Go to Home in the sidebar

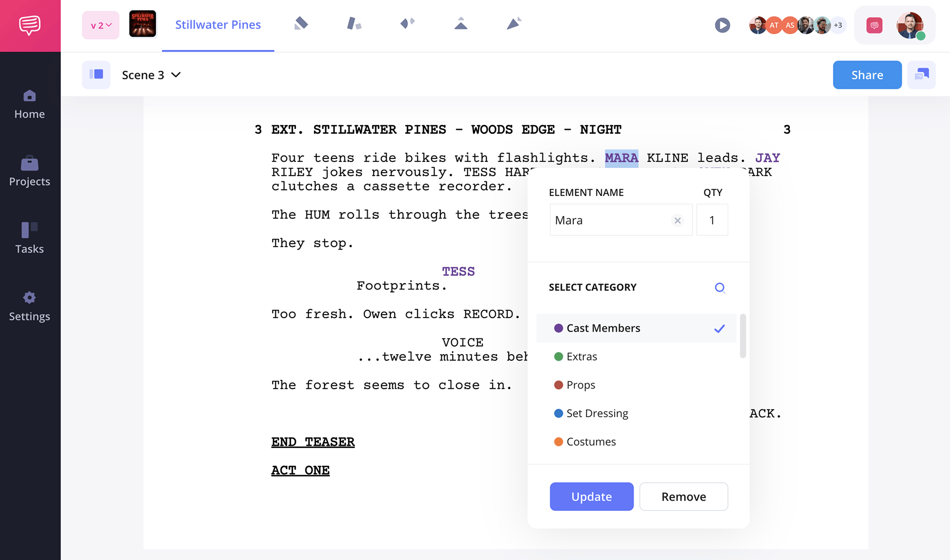29,105
